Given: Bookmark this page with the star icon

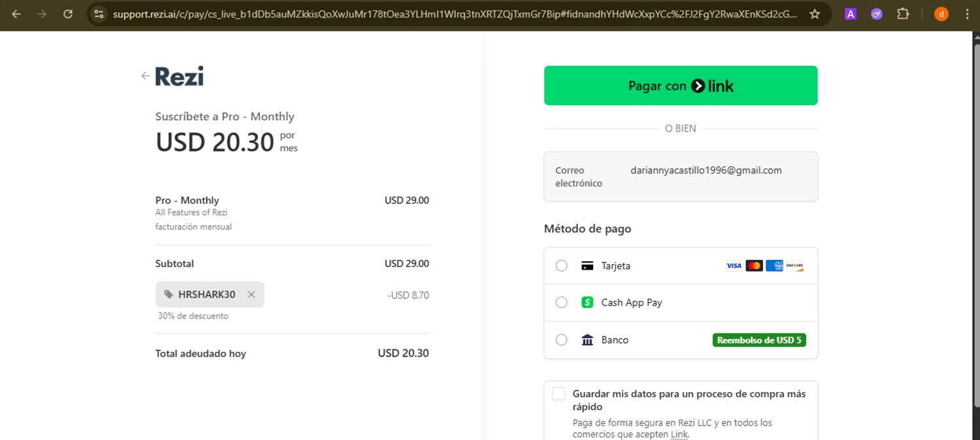Looking at the screenshot, I should (815, 14).
